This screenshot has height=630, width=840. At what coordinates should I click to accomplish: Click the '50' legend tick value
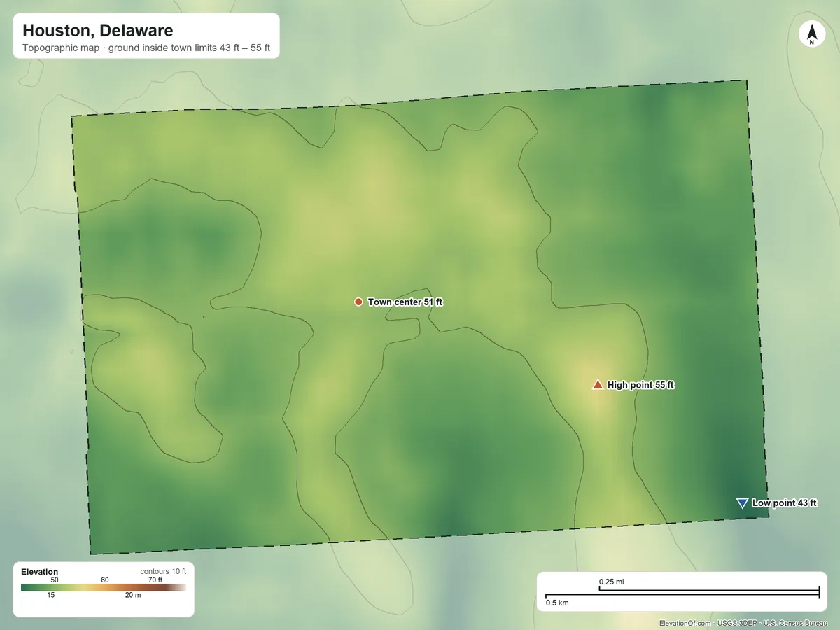tap(55, 580)
